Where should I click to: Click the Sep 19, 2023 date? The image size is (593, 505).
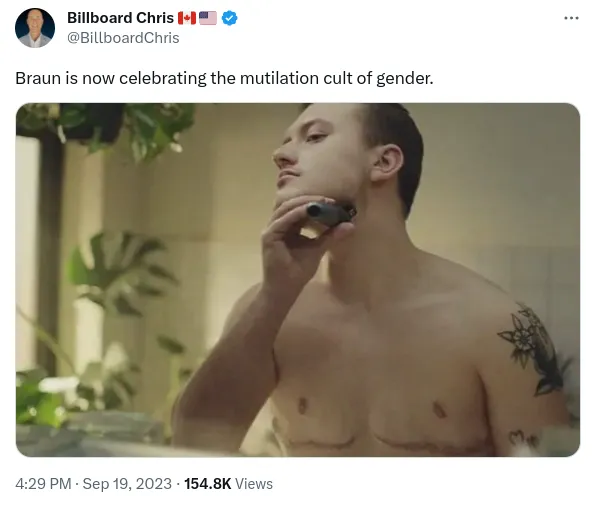tap(127, 484)
